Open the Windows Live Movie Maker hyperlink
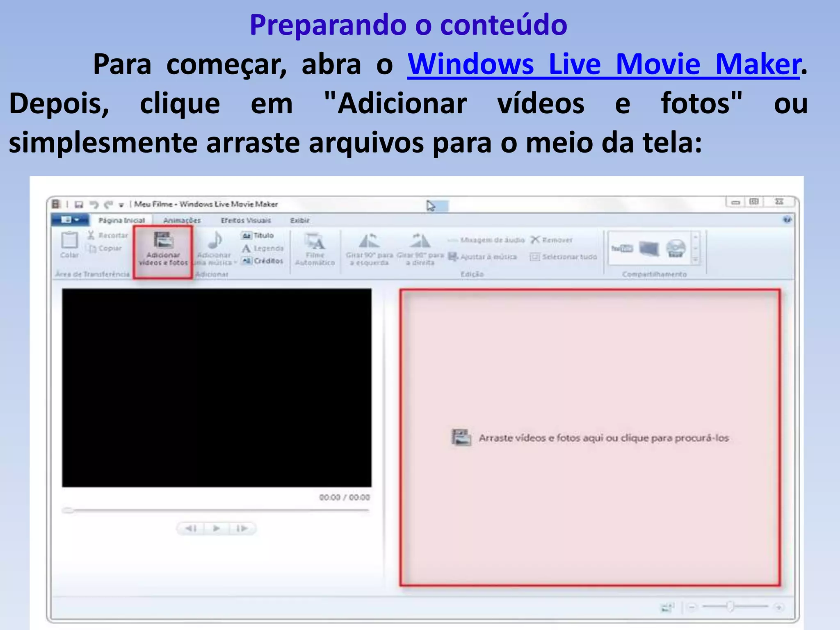The width and height of the screenshot is (840, 630). pos(603,65)
